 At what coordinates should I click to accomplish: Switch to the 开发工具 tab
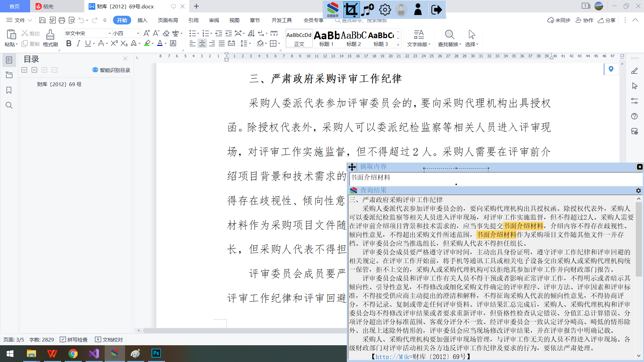tap(281, 20)
